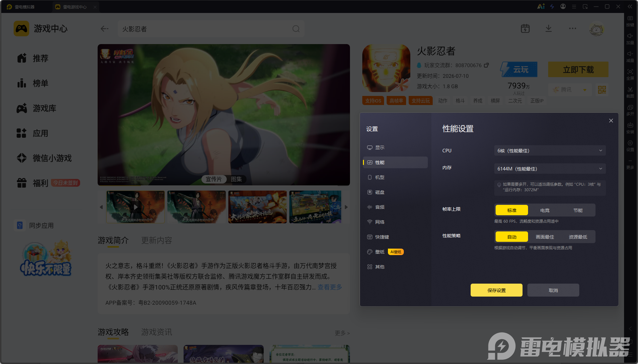Open the download manager icon

tap(548, 29)
